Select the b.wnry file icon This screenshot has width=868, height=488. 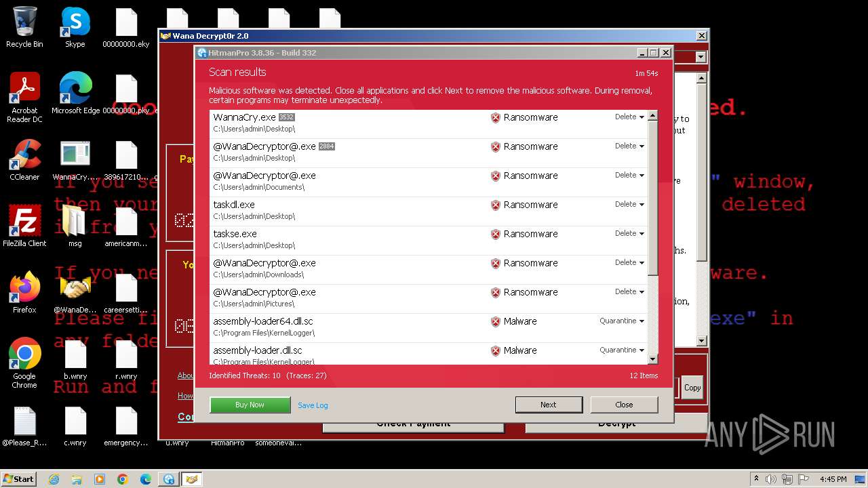click(x=75, y=359)
